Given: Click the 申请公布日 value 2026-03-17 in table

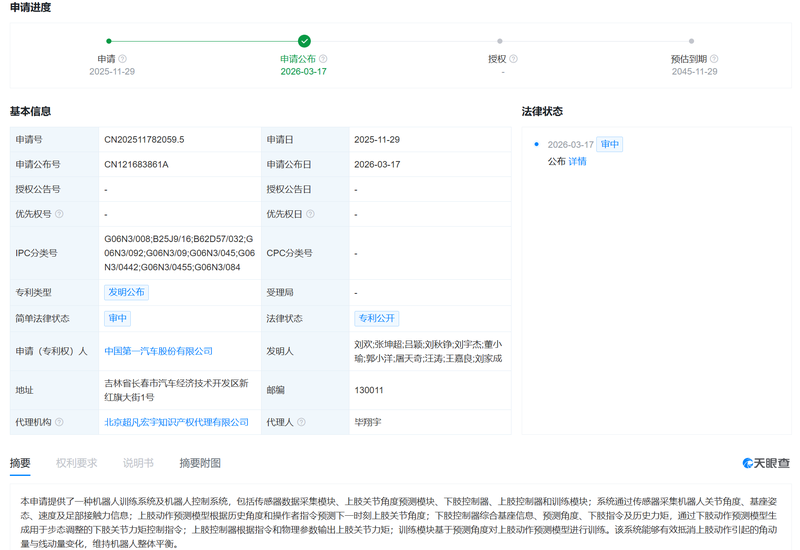Looking at the screenshot, I should tap(377, 164).
